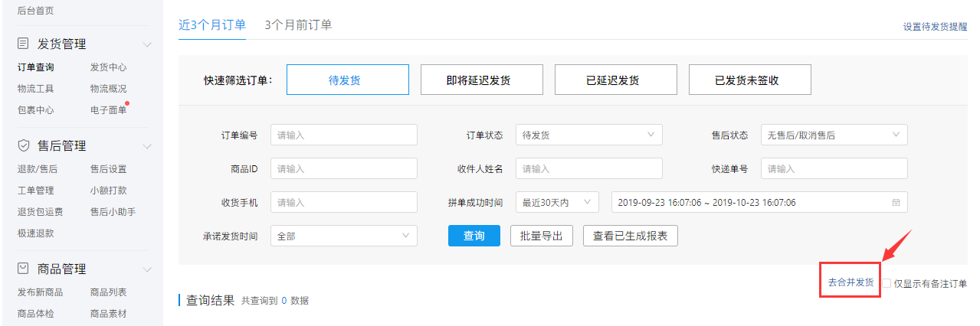Viewport: 980px width, 326px height.
Task: Toggle 仅显示有备注订单 checkbox
Action: click(887, 283)
